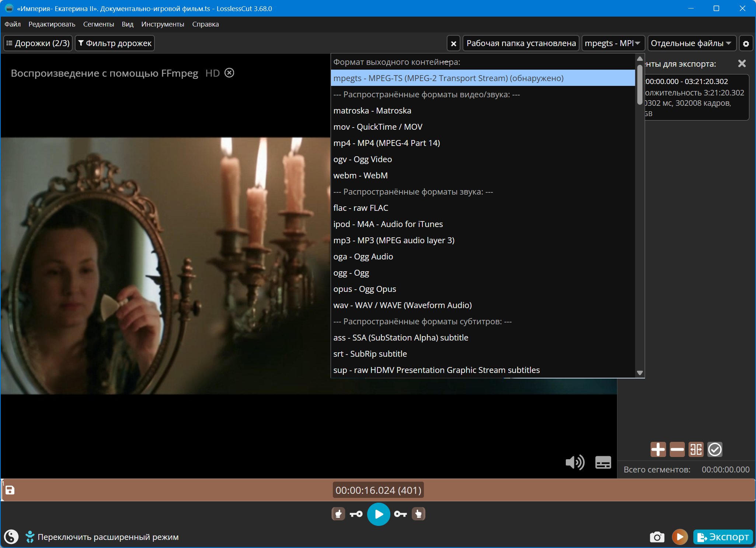Click the segment checkmark circle icon
The image size is (756, 548).
point(715,449)
